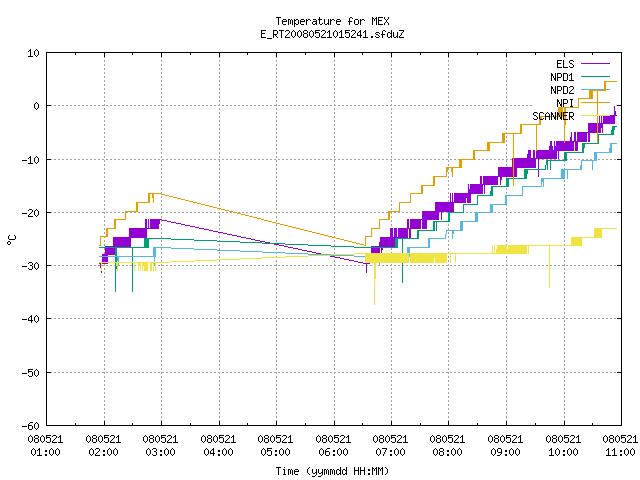Screen dimensions: 640x480
Task: Click the y-axis label -20
Action: [31, 213]
